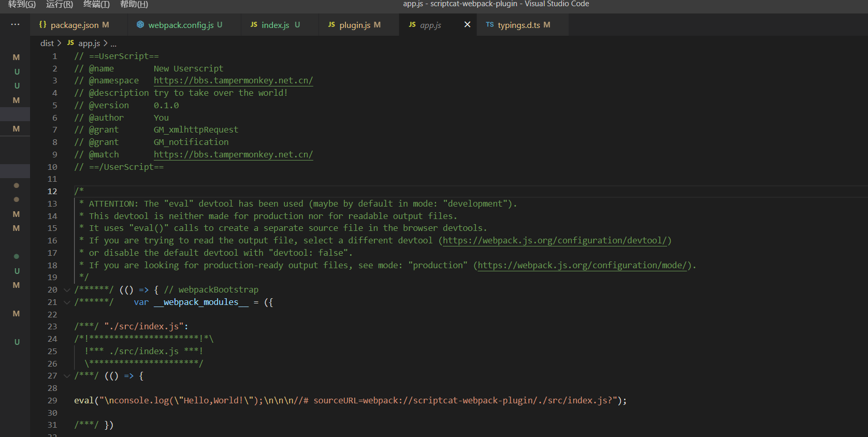Open the sidebar more actions ellipsis
Image resolution: width=868 pixels, height=437 pixels.
pyautogui.click(x=15, y=24)
